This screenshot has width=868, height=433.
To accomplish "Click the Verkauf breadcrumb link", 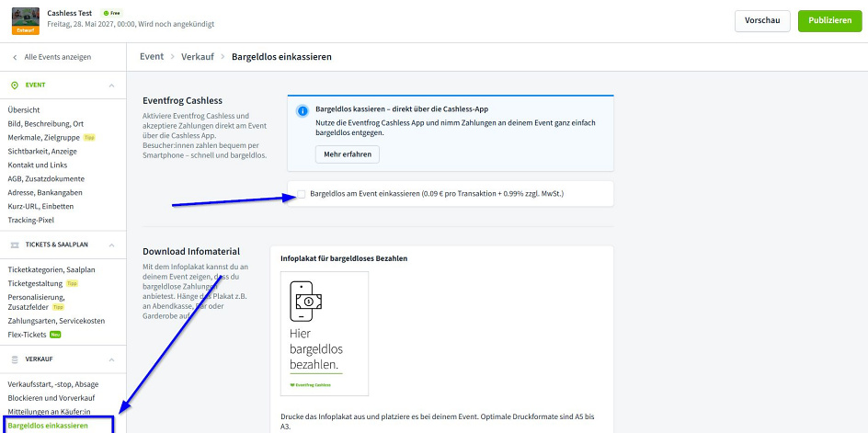I will tap(198, 56).
